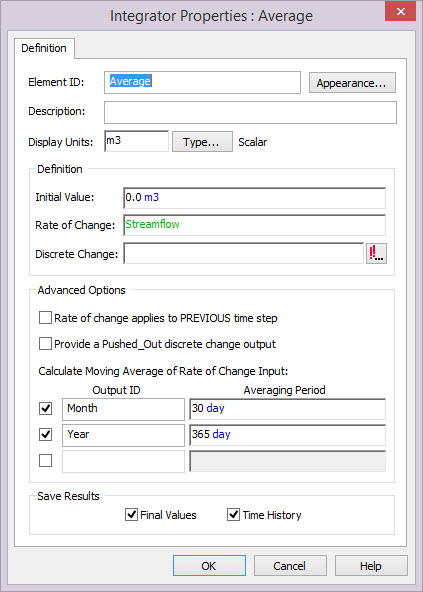
Task: Open the Appearance... settings button
Action: tap(352, 83)
